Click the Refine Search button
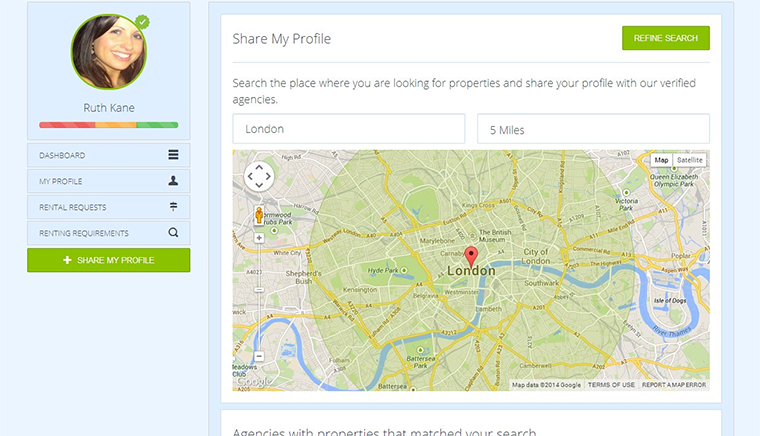 [665, 38]
